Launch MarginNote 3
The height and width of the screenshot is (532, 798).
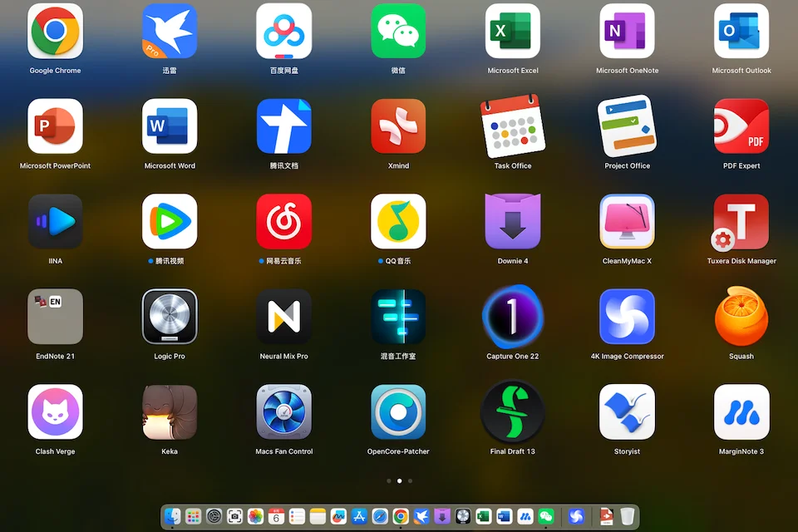pos(741,411)
